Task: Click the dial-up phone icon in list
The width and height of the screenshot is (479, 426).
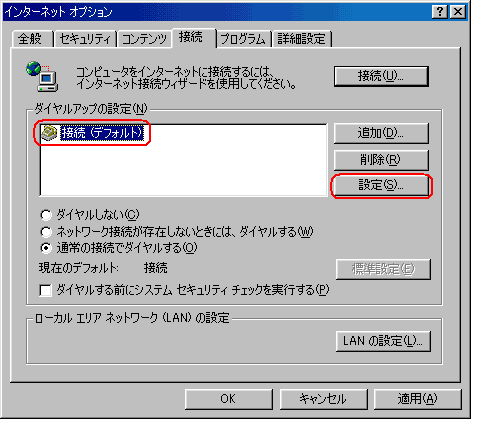Action: click(x=49, y=133)
